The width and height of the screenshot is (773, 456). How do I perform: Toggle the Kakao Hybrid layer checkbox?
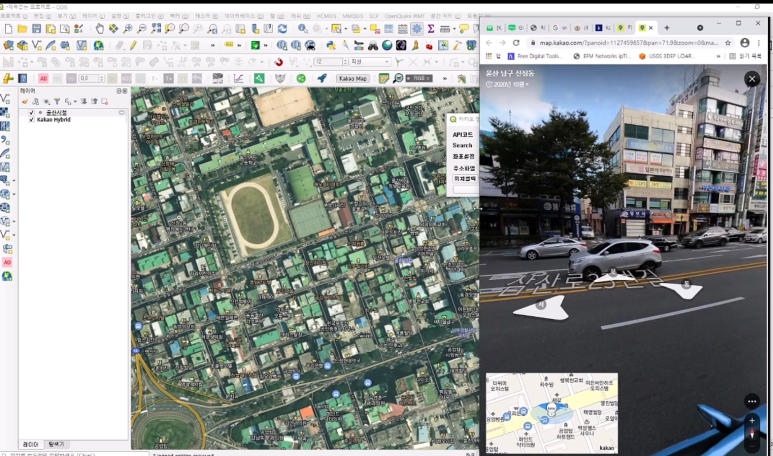(x=32, y=120)
